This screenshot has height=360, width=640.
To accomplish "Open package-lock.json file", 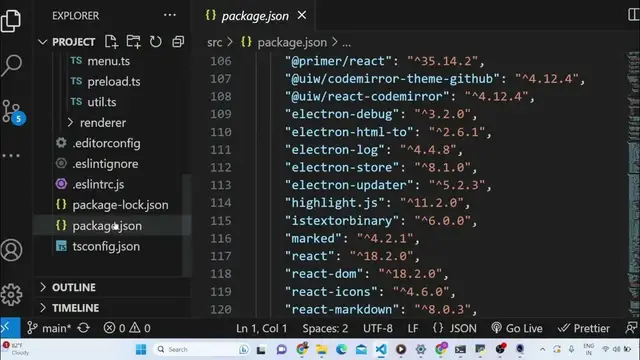I will [x=120, y=205].
